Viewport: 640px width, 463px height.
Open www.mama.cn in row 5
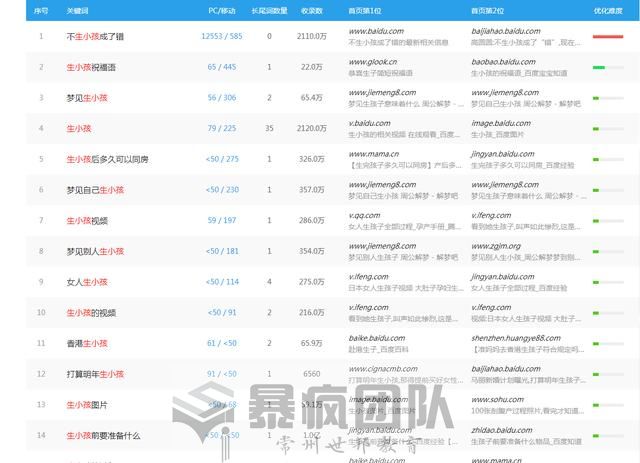coord(373,154)
